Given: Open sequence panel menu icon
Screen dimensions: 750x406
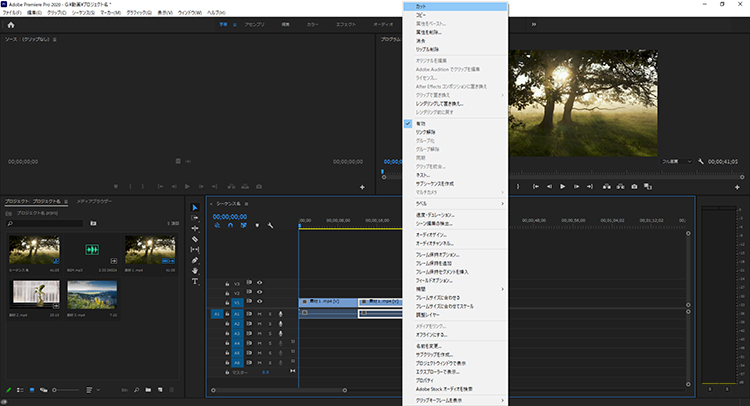Looking at the screenshot, I should pyautogui.click(x=246, y=204).
